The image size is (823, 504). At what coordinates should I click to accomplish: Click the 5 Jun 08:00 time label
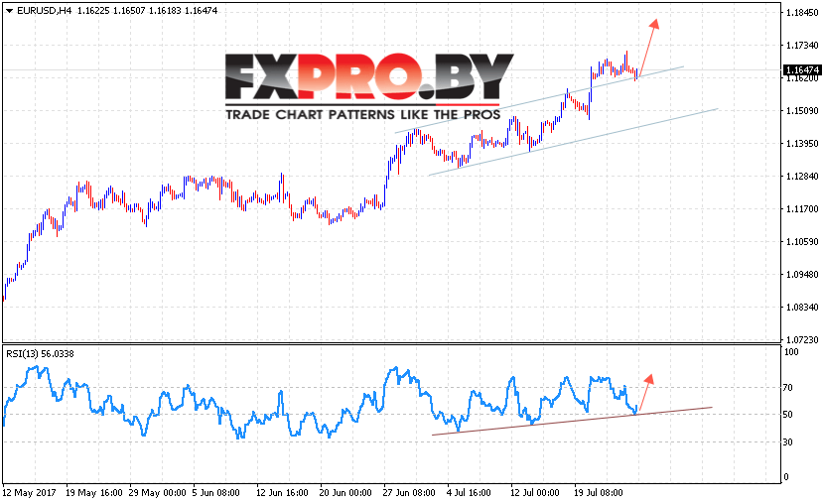(x=215, y=493)
